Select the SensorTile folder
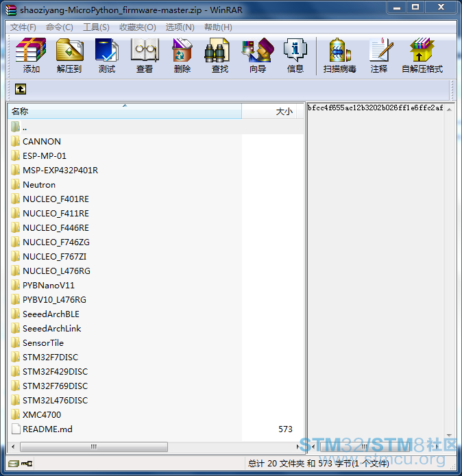462x476 pixels. [38, 342]
